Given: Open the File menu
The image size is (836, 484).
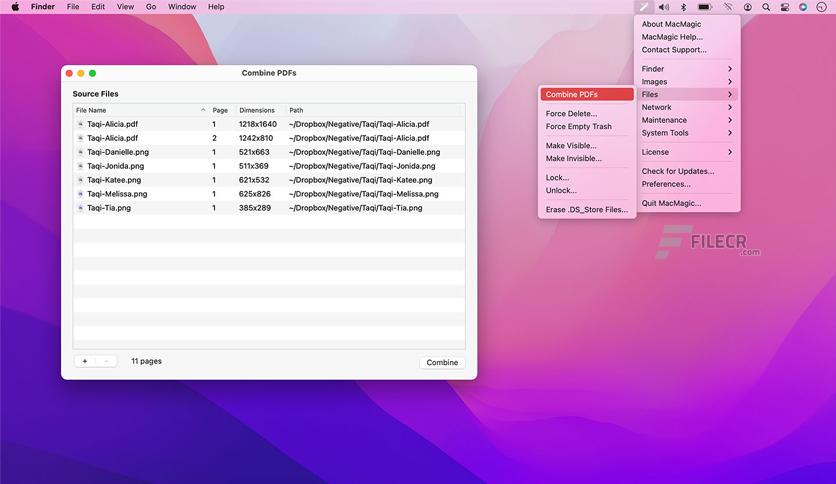Looking at the screenshot, I should tap(73, 7).
